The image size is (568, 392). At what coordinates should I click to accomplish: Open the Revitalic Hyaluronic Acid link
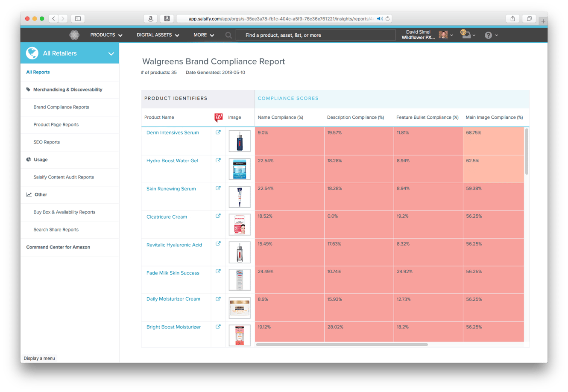click(174, 245)
